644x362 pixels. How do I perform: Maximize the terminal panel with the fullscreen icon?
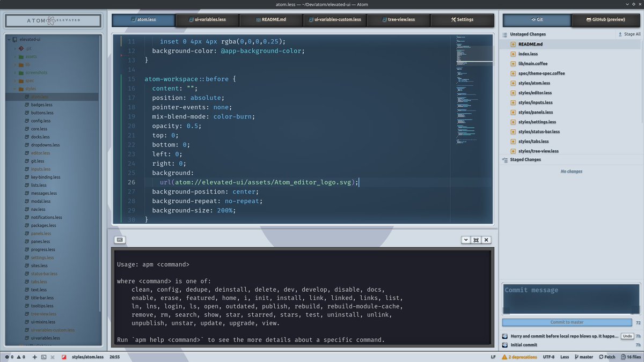476,240
